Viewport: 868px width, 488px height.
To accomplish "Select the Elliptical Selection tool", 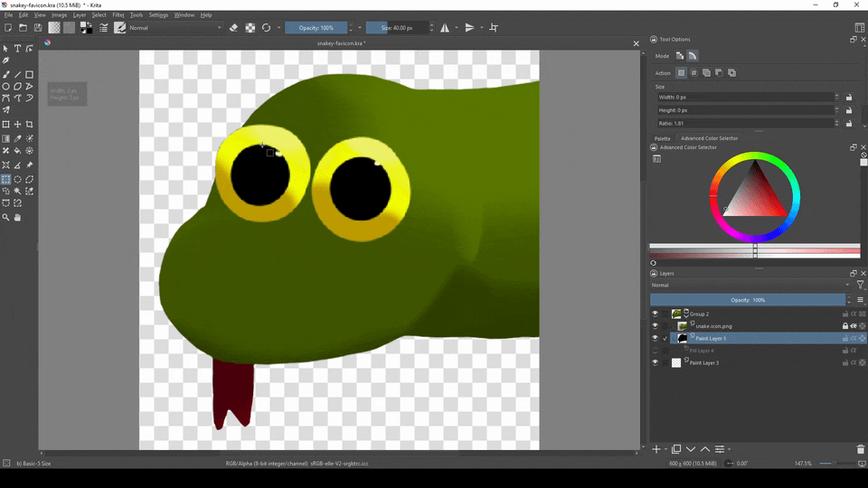I will coord(17,179).
